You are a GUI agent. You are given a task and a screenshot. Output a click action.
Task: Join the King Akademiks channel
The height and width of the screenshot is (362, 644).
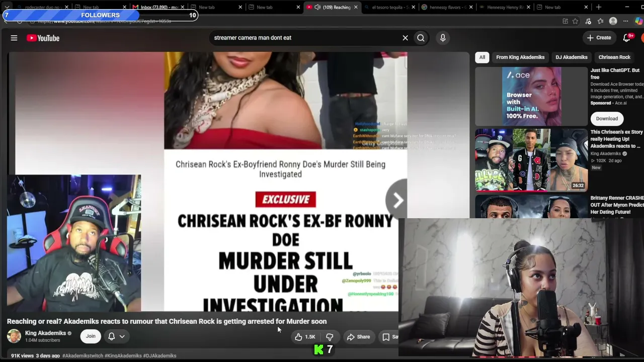[x=91, y=336]
